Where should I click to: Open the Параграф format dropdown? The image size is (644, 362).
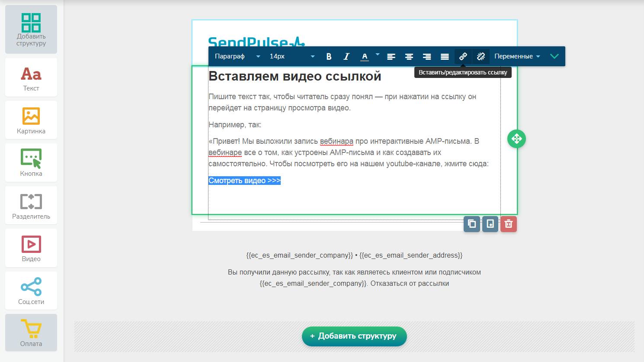coord(237,56)
